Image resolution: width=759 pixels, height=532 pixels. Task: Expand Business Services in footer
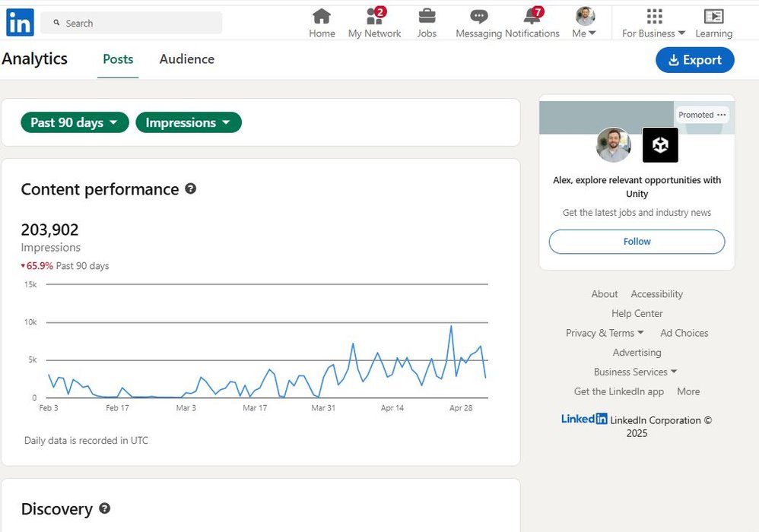(635, 372)
